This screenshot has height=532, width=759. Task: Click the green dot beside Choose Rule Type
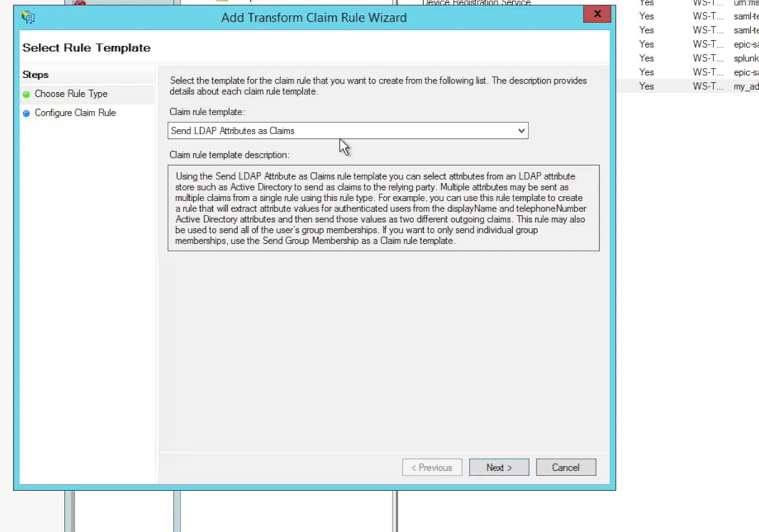(26, 95)
